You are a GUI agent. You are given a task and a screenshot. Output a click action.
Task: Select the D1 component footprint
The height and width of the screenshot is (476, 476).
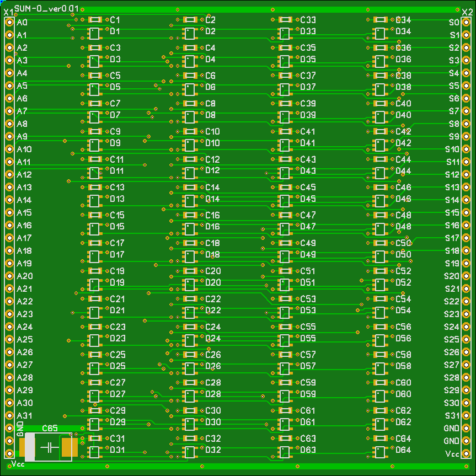[94, 34]
